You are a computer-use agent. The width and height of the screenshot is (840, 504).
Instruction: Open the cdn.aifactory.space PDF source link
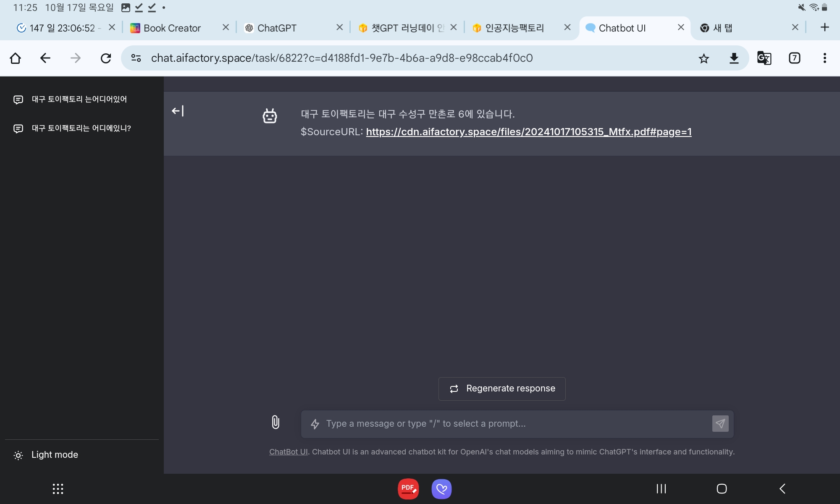coord(528,132)
